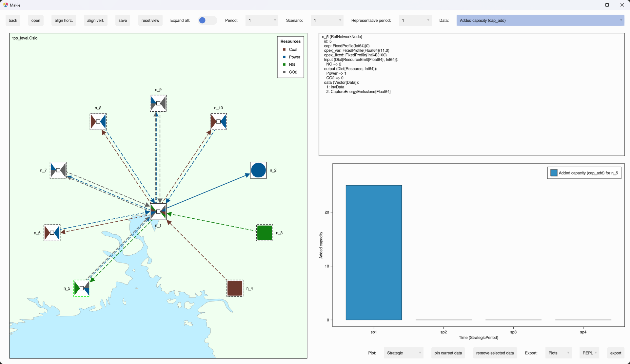This screenshot has width=630, height=364.
Task: Click pin current data button
Action: (448, 353)
